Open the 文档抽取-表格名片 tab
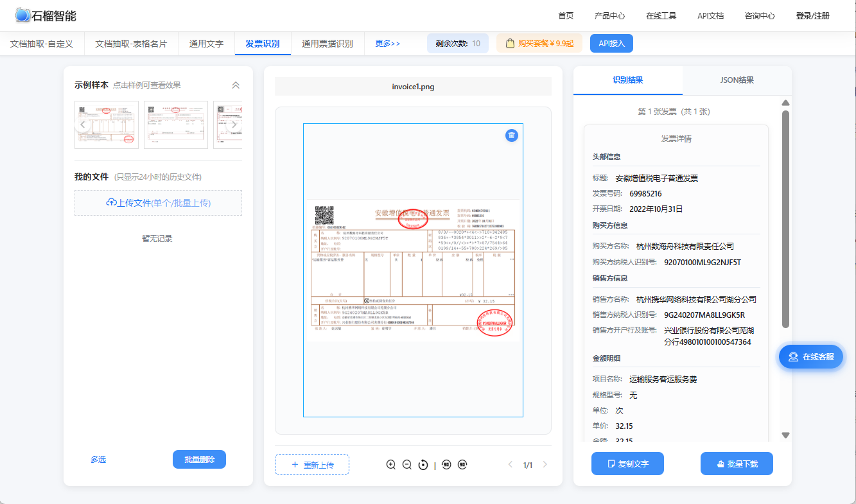Screen dimensions: 856x504 pyautogui.click(x=131, y=44)
